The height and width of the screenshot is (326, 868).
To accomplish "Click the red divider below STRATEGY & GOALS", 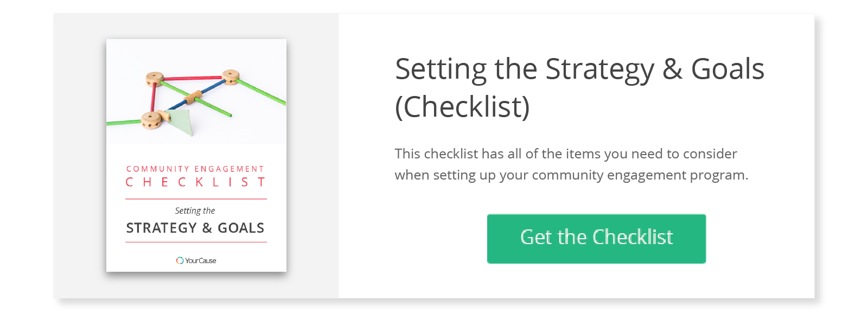I will [196, 242].
